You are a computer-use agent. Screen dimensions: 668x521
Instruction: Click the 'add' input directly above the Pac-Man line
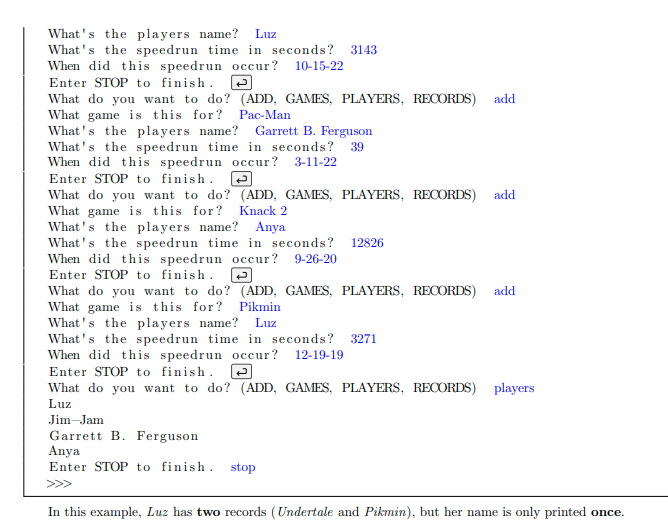504,99
